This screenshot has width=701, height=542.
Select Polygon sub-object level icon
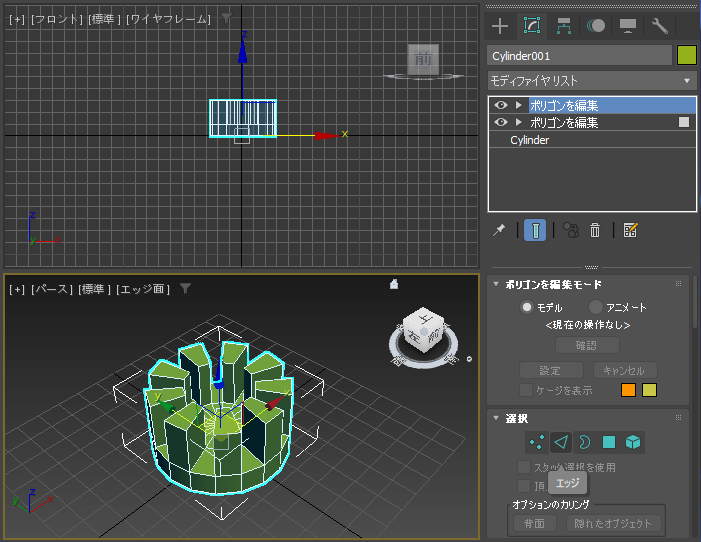[x=609, y=442]
